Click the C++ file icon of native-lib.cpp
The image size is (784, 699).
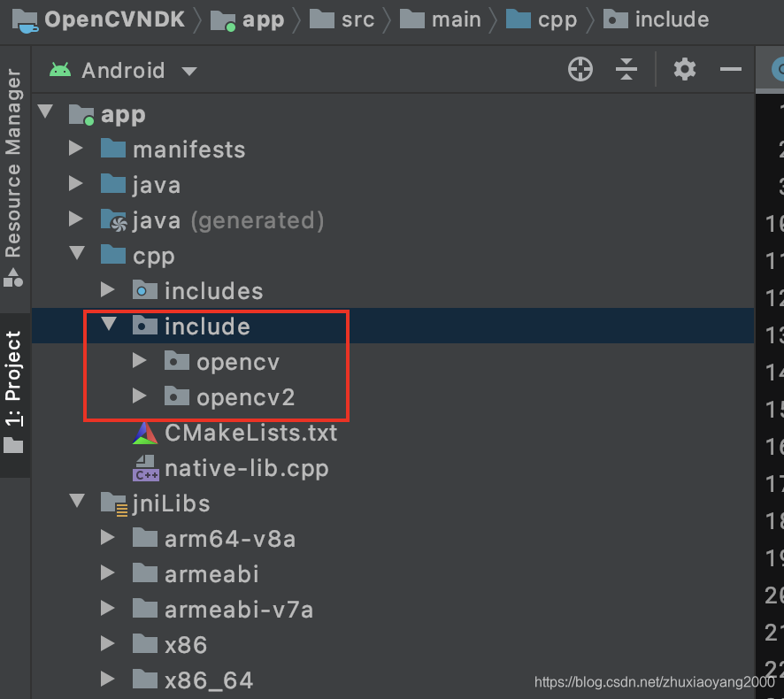coord(145,468)
